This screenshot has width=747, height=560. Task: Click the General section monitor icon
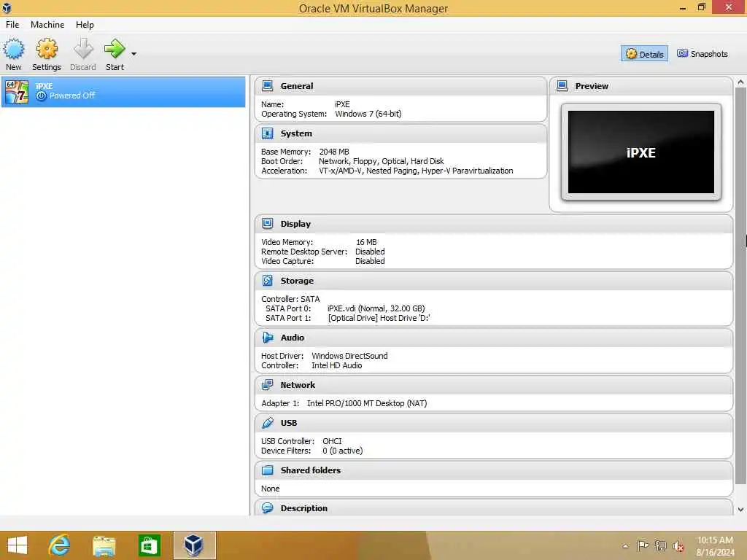267,86
